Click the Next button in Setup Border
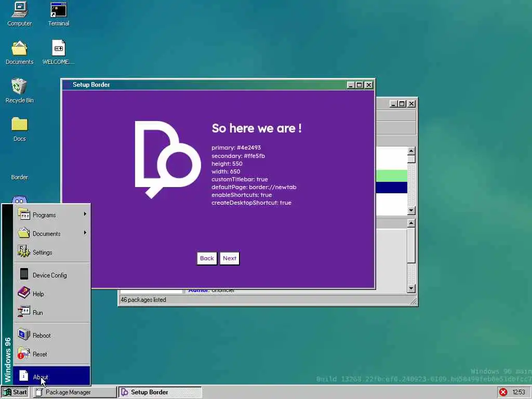The image size is (532, 399). (230, 258)
